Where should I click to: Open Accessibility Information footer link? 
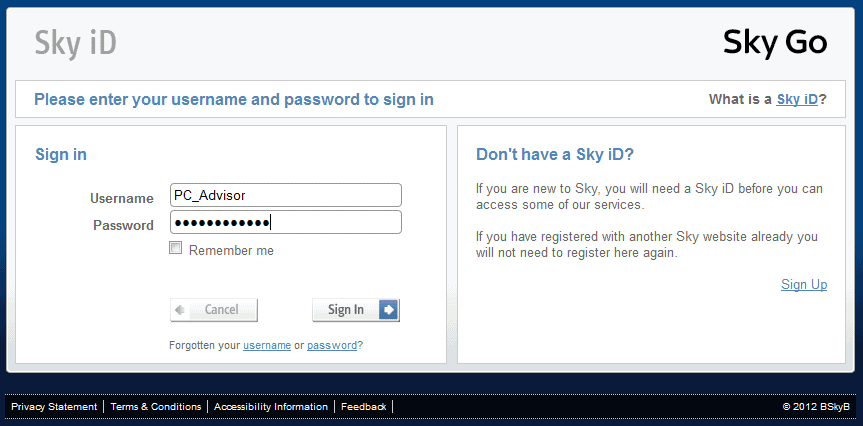tap(271, 407)
